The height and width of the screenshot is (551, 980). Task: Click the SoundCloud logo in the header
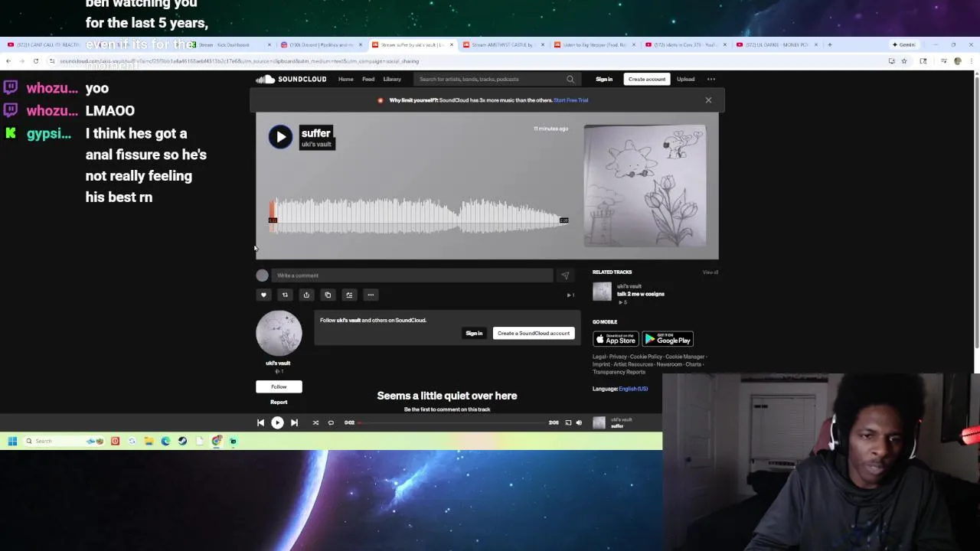[292, 79]
